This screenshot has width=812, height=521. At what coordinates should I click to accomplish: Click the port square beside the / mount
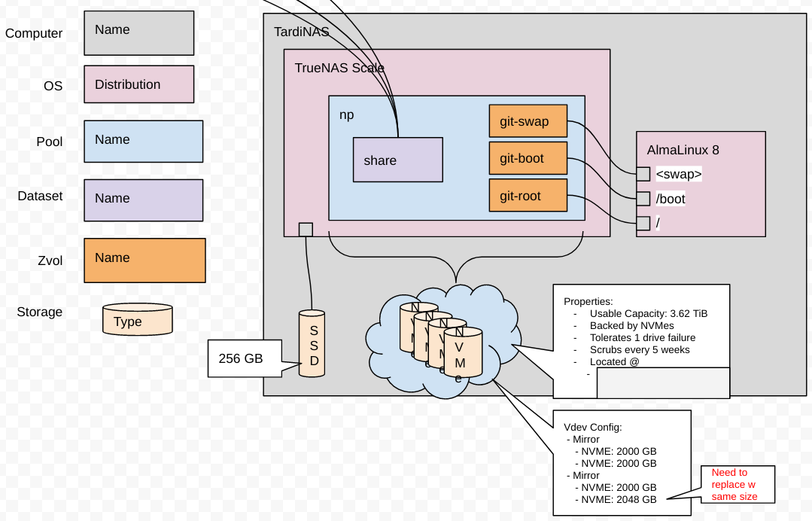coord(643,223)
